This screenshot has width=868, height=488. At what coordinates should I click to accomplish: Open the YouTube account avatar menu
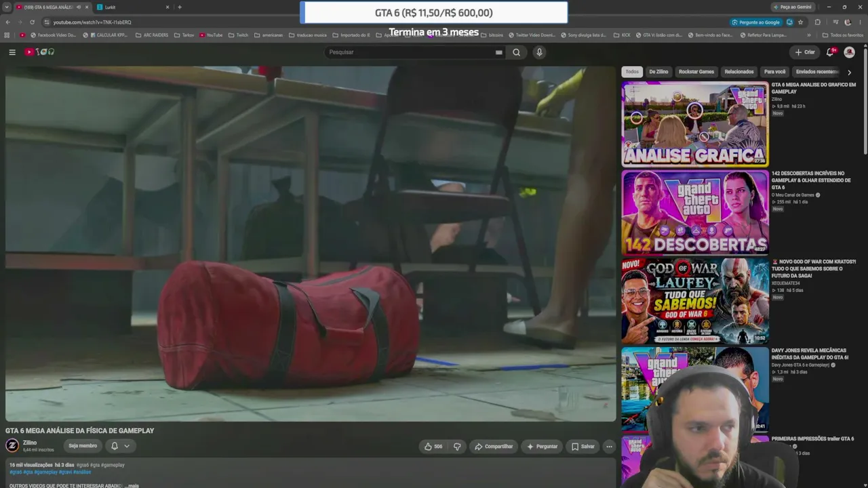click(849, 52)
